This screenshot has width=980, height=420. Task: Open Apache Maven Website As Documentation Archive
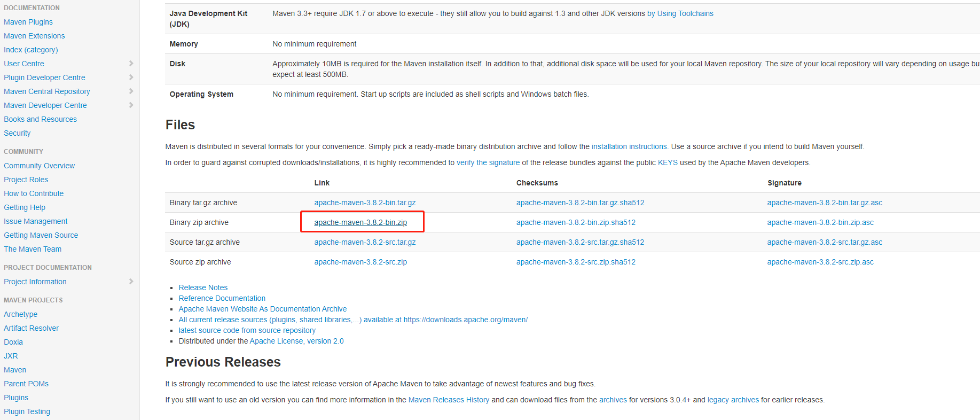[x=262, y=309]
